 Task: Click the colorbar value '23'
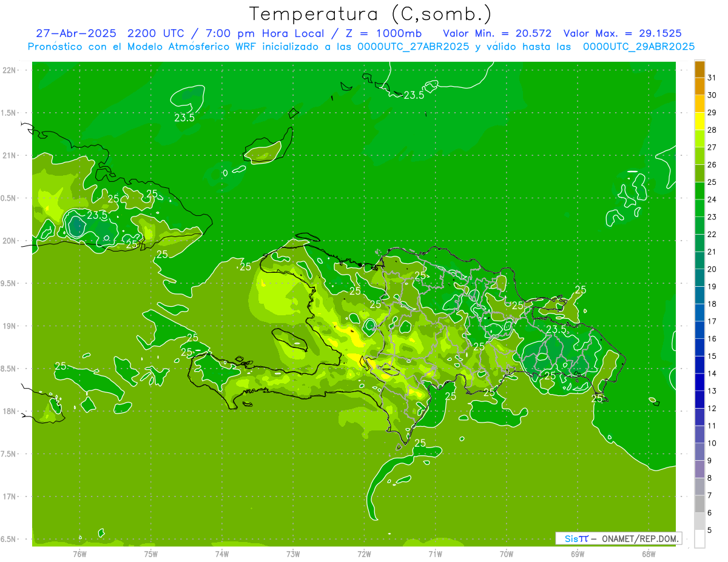coord(712,217)
